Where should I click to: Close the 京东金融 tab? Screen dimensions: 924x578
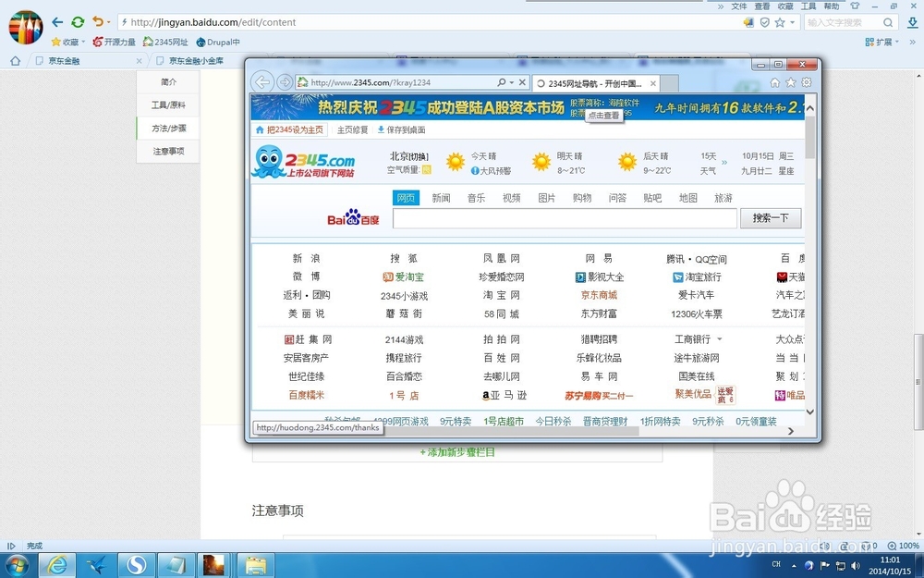[140, 61]
